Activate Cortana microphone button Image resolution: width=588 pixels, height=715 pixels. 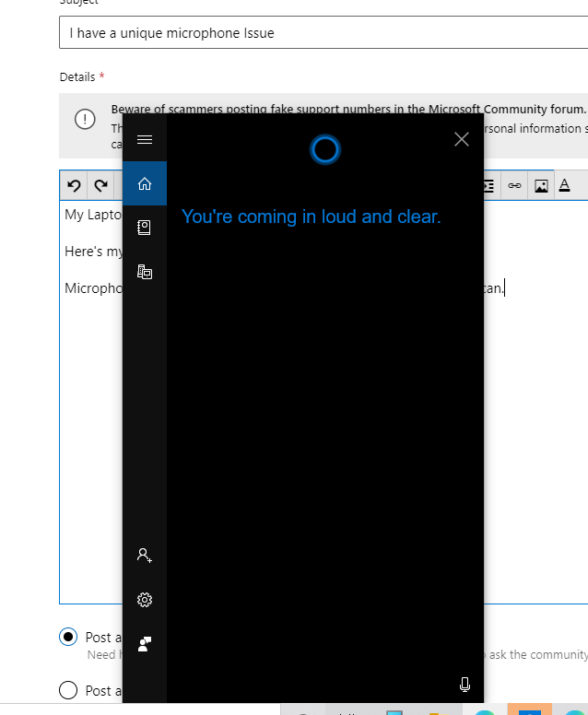465,685
